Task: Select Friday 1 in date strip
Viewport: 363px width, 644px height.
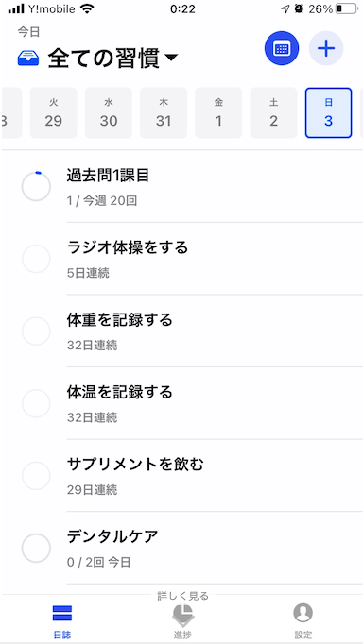Action: [x=218, y=113]
